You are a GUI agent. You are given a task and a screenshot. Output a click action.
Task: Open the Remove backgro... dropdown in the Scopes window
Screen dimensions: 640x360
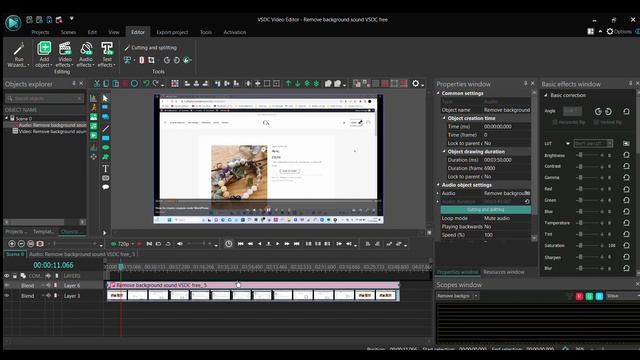pos(476,296)
